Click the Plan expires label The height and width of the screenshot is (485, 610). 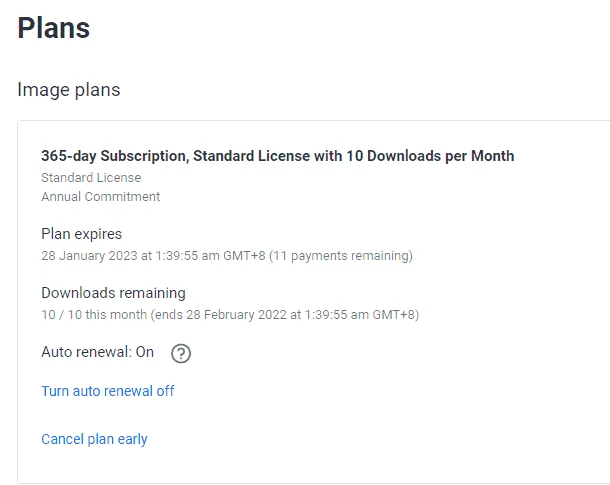82,234
